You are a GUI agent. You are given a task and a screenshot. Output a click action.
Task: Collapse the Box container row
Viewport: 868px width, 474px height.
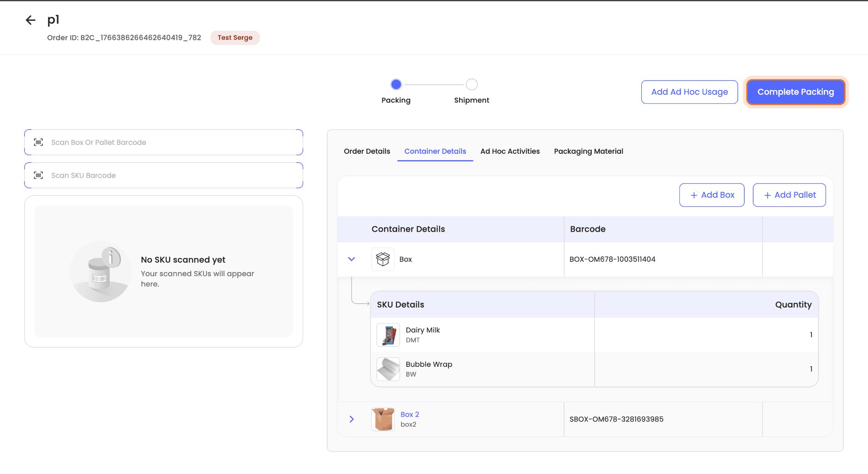(351, 259)
